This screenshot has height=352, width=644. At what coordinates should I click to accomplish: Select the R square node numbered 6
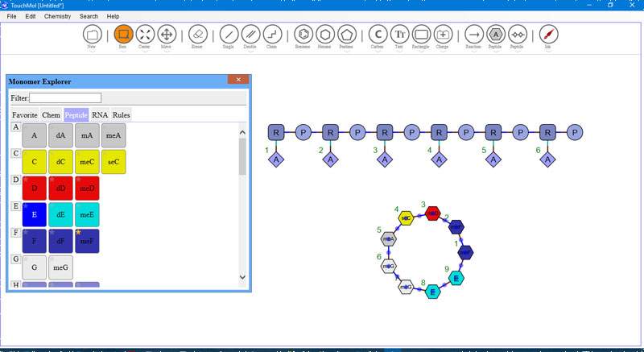[x=547, y=133]
